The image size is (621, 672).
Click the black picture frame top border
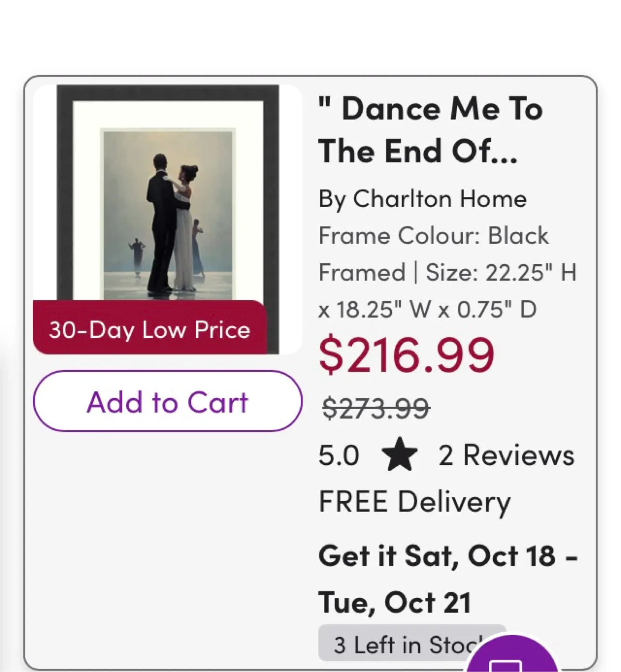click(168, 92)
